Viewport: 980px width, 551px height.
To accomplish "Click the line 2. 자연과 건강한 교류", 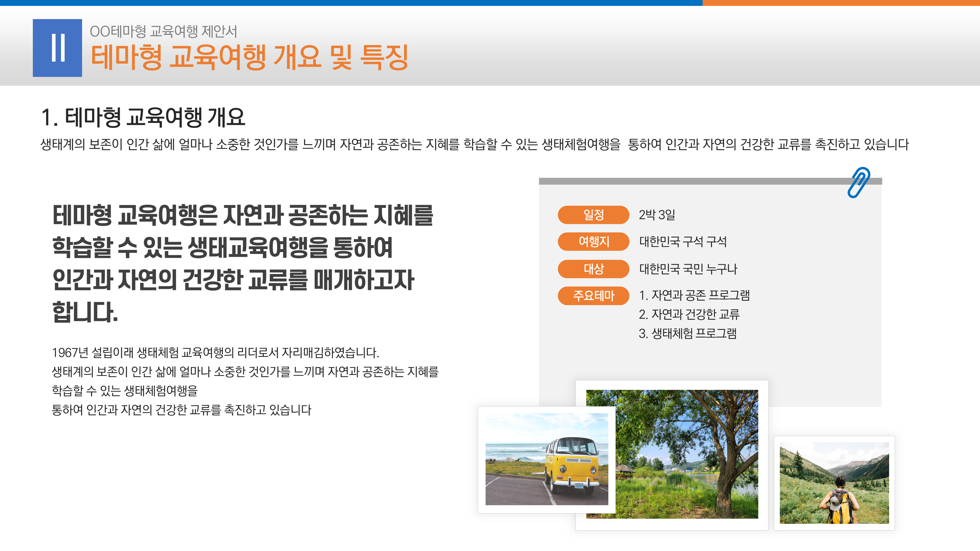I will coord(689,314).
